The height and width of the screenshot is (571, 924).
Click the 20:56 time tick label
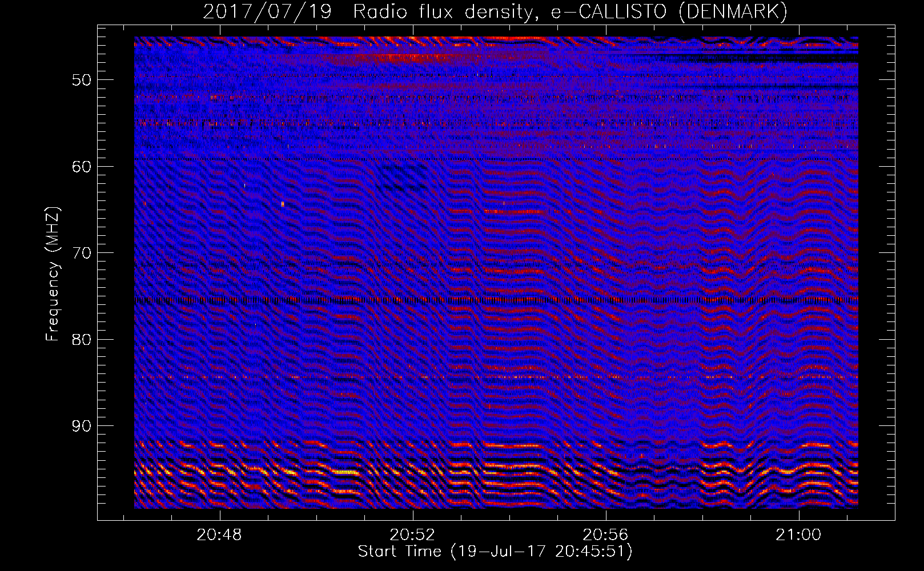coord(605,535)
